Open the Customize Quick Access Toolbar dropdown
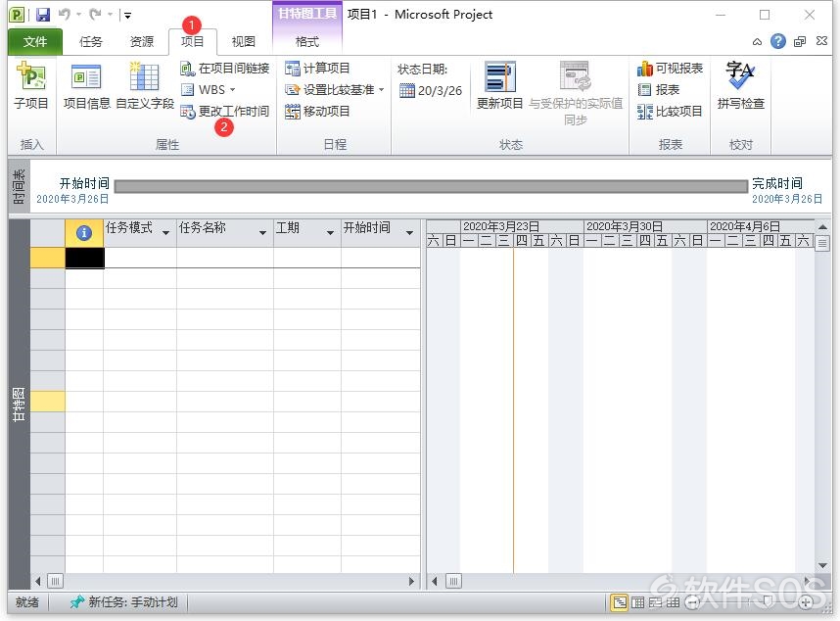The image size is (840, 621). (127, 15)
